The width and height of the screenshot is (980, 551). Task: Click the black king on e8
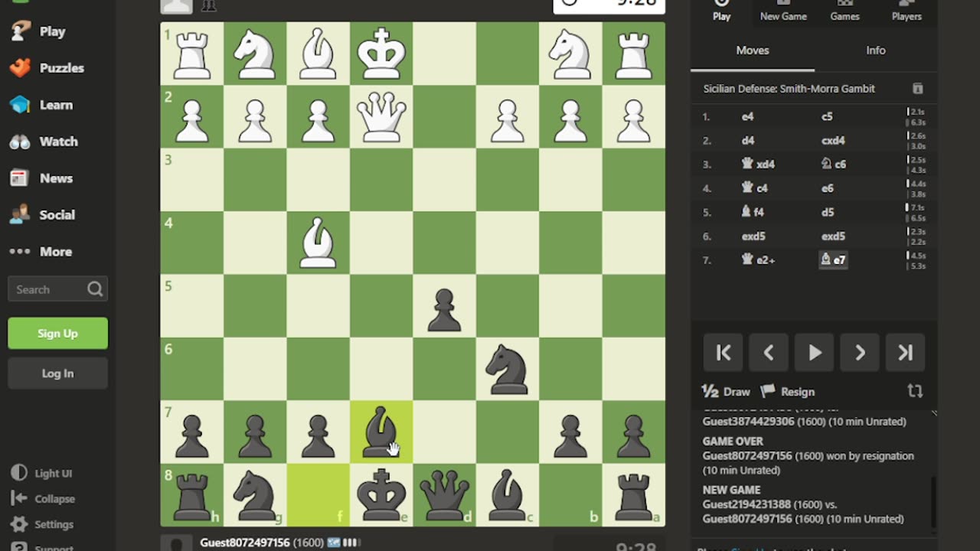tap(381, 495)
